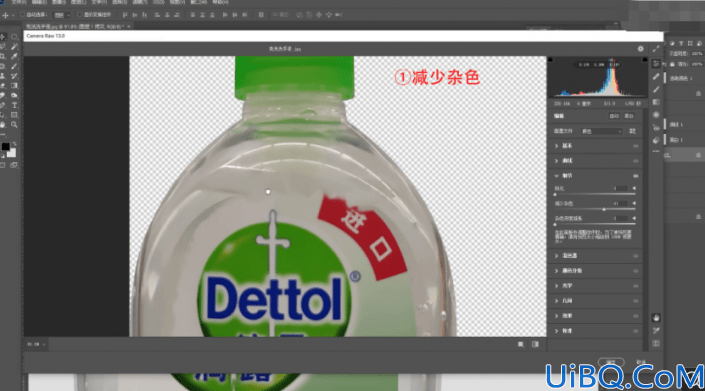Browse profiles grid icon beside profile dropdown
This screenshot has height=391, width=705.
[x=632, y=131]
